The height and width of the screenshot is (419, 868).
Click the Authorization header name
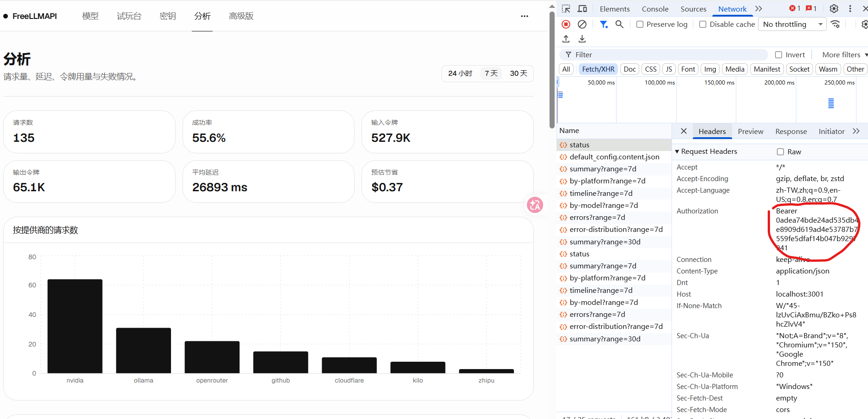click(697, 211)
